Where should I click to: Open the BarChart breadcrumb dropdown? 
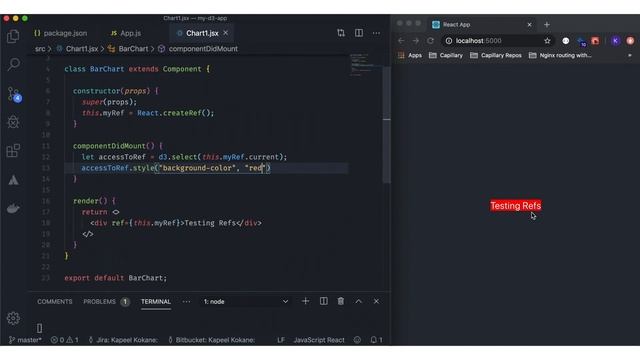[x=128, y=49]
